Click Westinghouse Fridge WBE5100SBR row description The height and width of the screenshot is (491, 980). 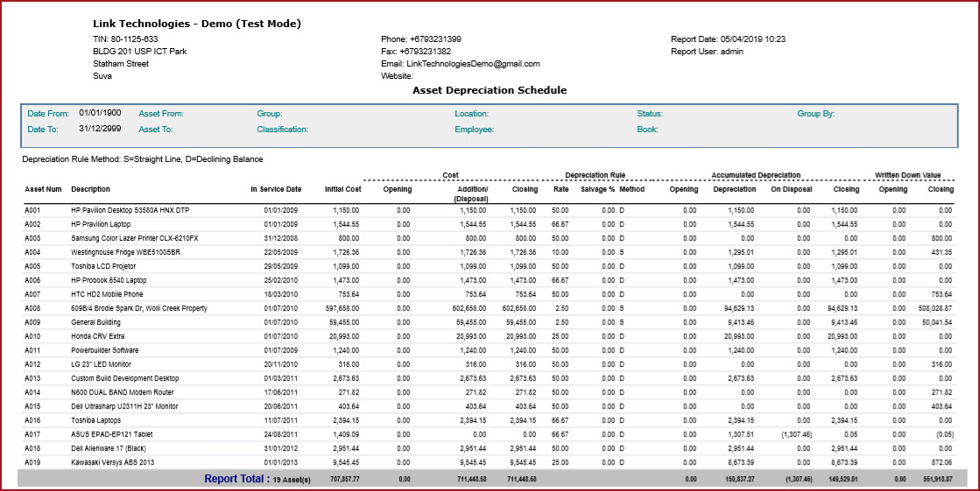[125, 252]
